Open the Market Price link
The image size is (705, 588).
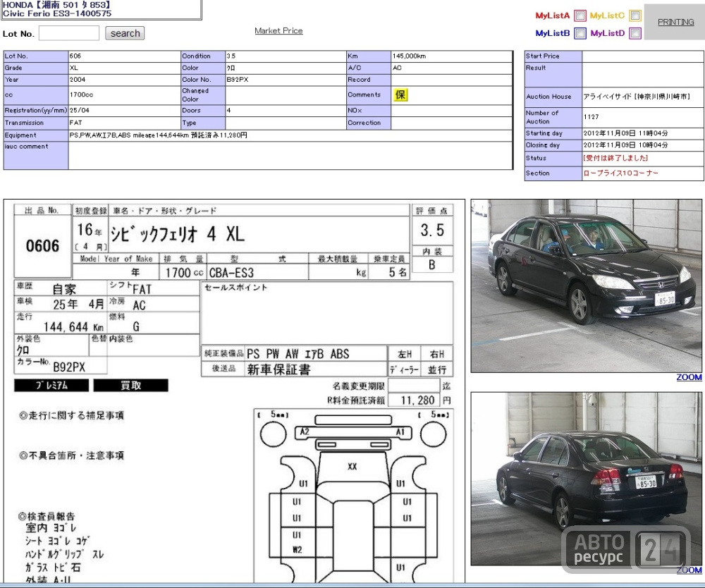[278, 30]
